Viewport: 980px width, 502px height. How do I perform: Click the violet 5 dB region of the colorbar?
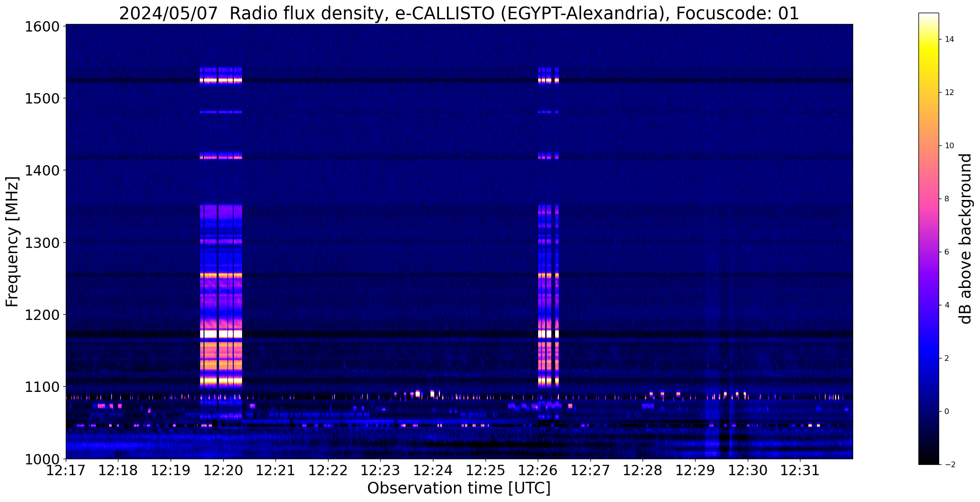click(x=928, y=279)
